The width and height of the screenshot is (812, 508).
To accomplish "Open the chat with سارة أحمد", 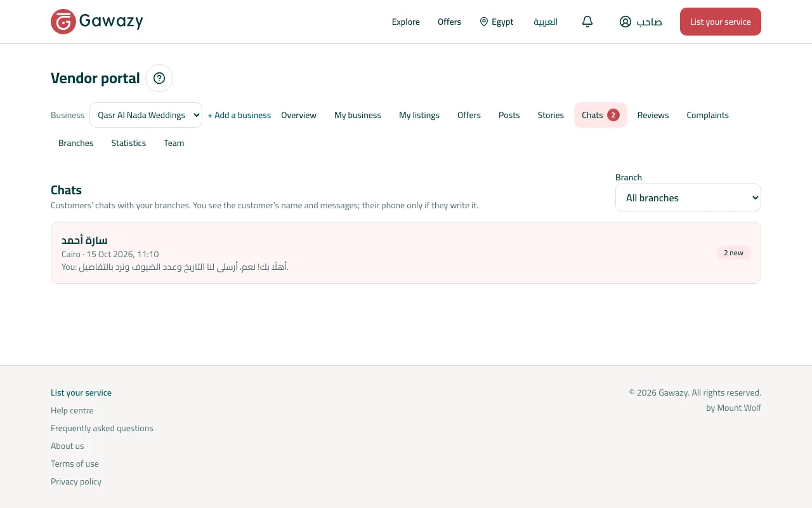I will (406, 253).
